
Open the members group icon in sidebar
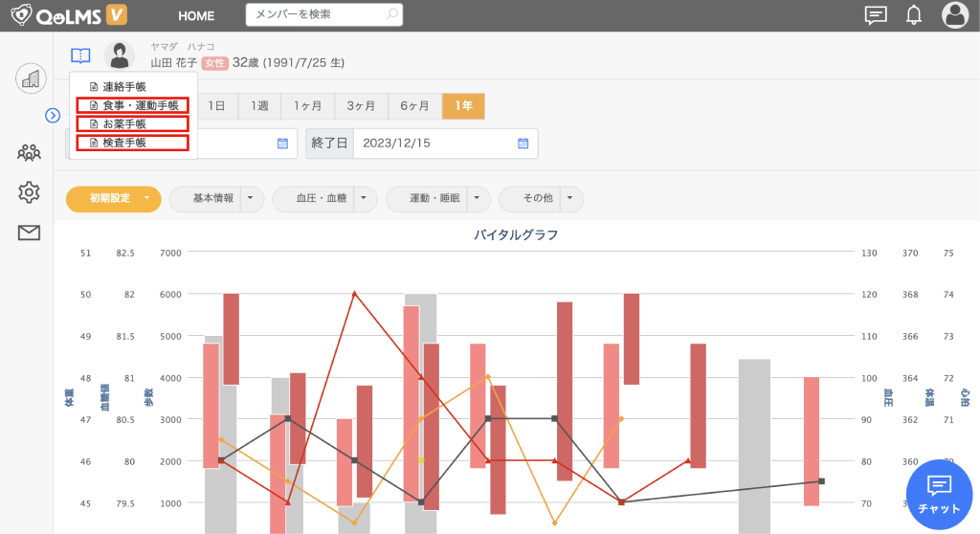pos(30,152)
